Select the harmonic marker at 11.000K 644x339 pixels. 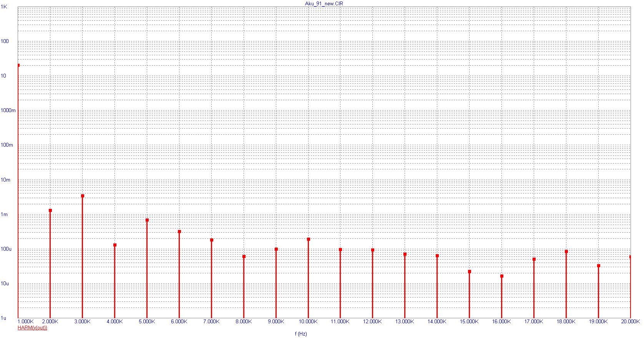pyautogui.click(x=340, y=250)
